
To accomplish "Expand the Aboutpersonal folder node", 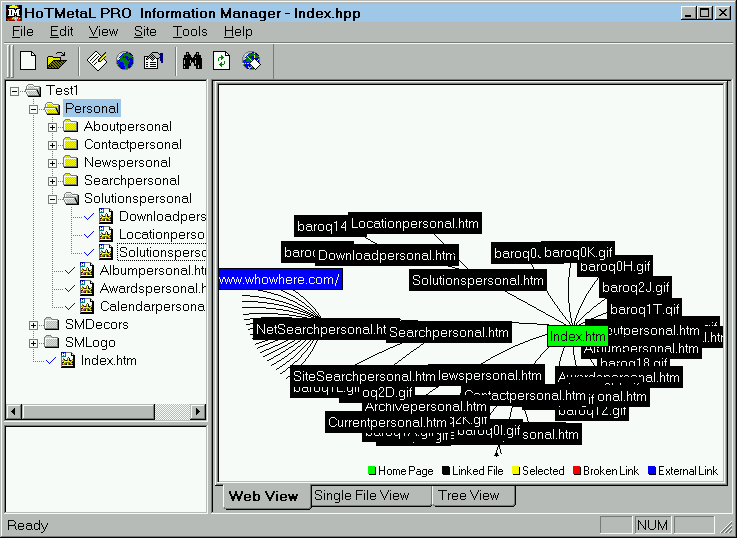I will (52, 127).
